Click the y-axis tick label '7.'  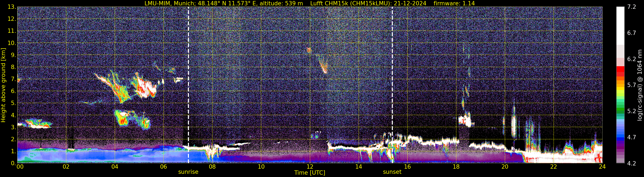coord(13,79)
